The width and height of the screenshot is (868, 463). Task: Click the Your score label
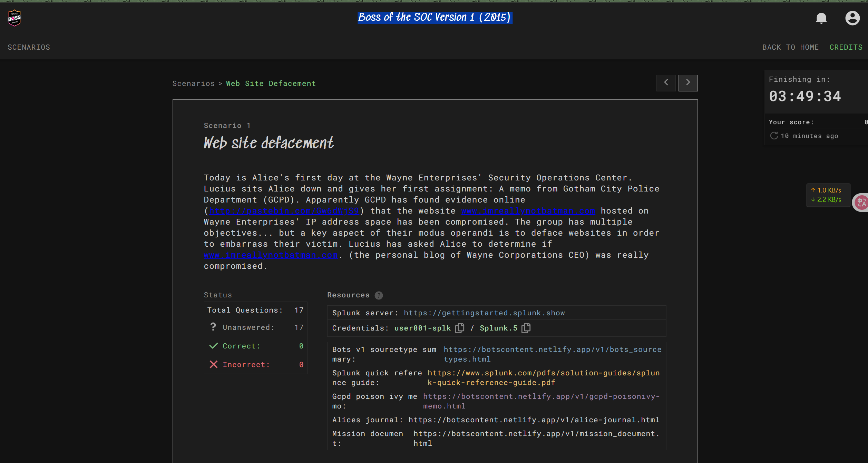791,122
